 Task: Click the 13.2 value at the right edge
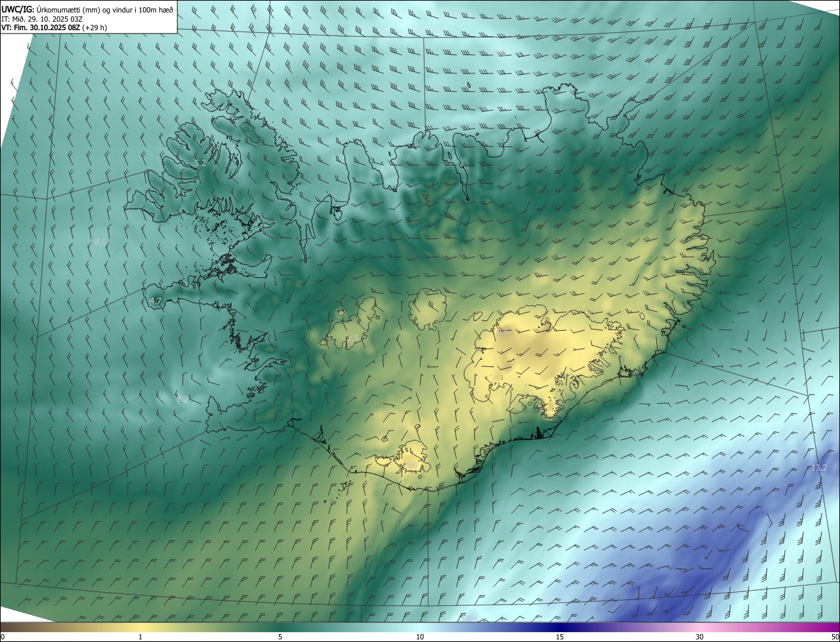tap(820, 467)
